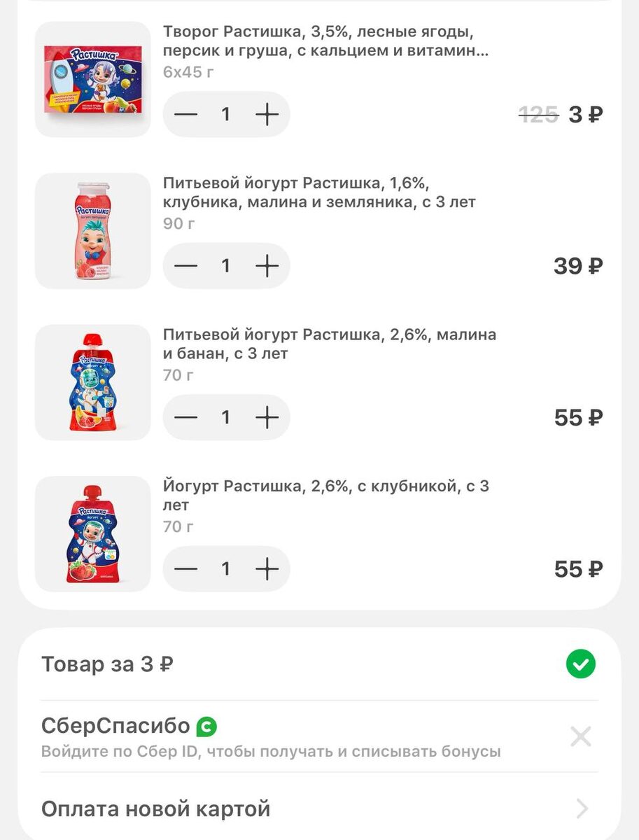The image size is (639, 840).
Task: Increase quantity of Йогурт Растишка с клубникой
Action: tap(267, 569)
